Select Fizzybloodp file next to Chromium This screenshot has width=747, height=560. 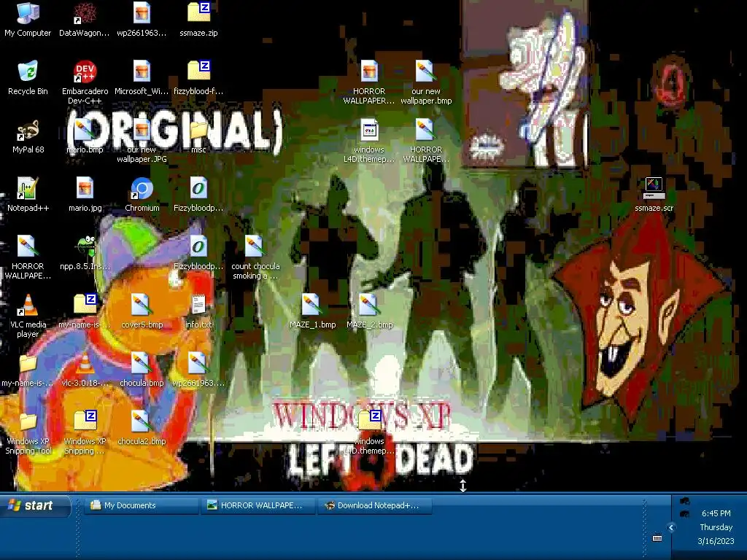(198, 188)
